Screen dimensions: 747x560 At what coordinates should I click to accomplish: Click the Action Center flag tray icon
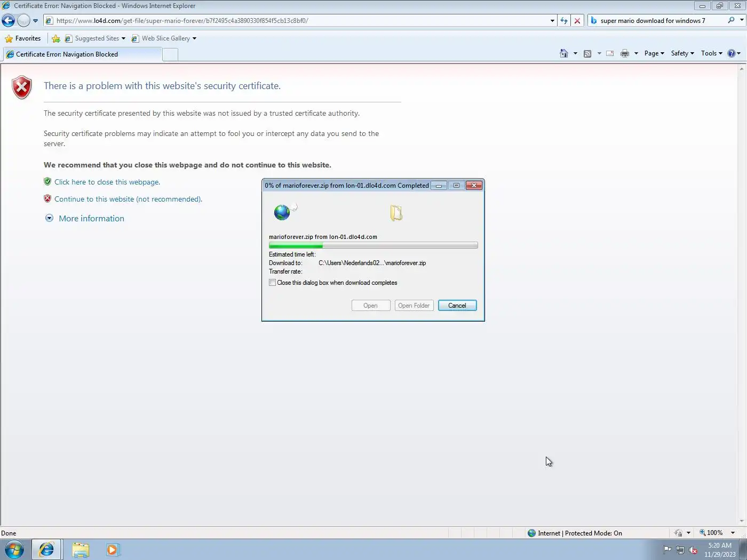tap(667, 550)
